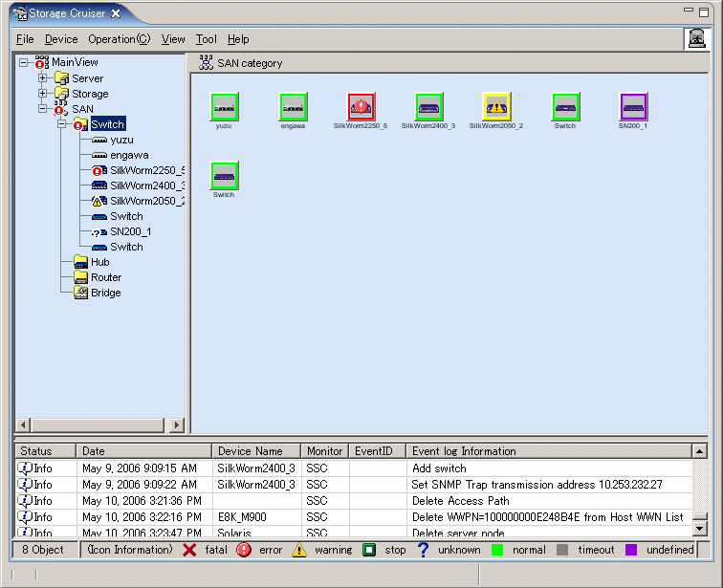Select the Switch item above SN200_1 in tree

tap(126, 216)
